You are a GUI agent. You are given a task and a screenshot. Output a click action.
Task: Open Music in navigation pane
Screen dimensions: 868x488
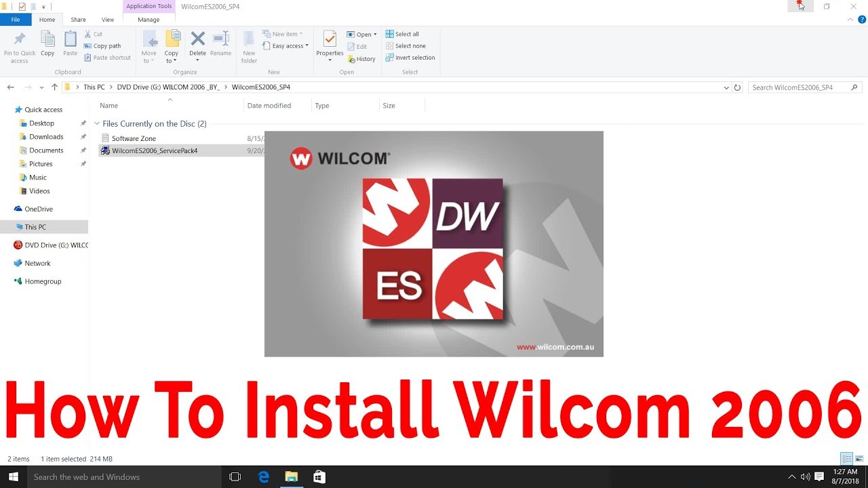coord(38,178)
